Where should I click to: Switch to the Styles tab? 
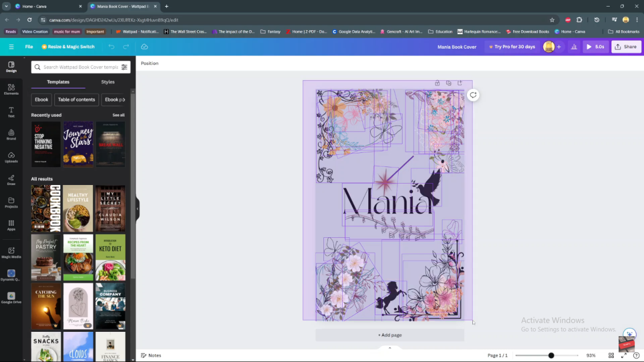click(x=108, y=82)
